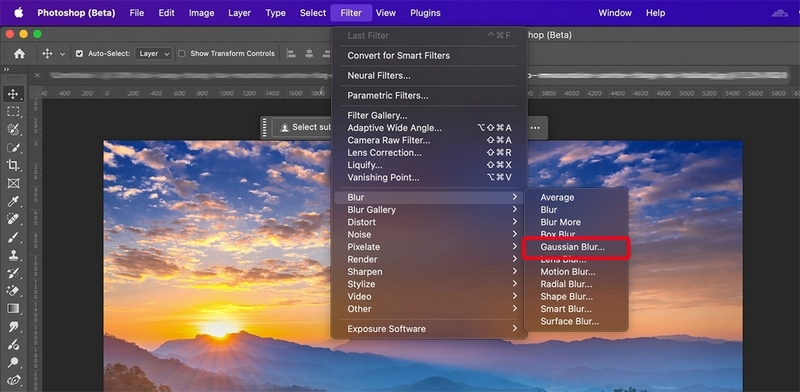Viewport: 800px width, 392px height.
Task: Expand the Render submenu
Action: [428, 259]
